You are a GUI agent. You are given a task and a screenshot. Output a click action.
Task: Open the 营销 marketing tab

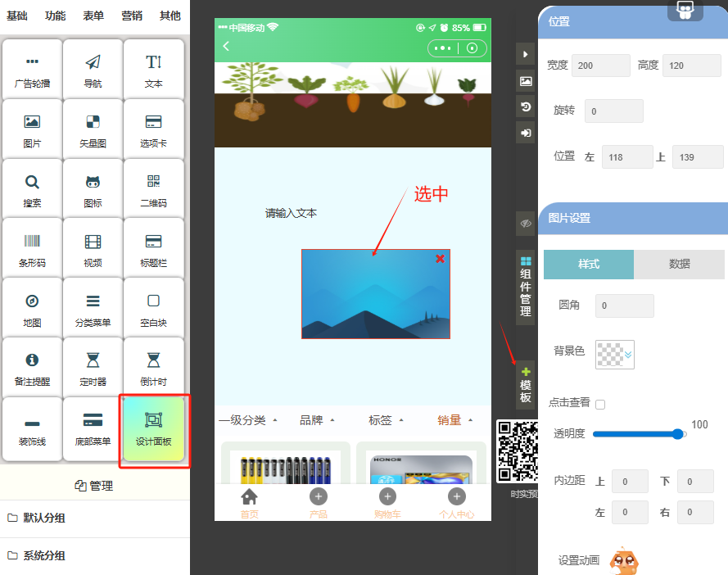click(x=131, y=16)
